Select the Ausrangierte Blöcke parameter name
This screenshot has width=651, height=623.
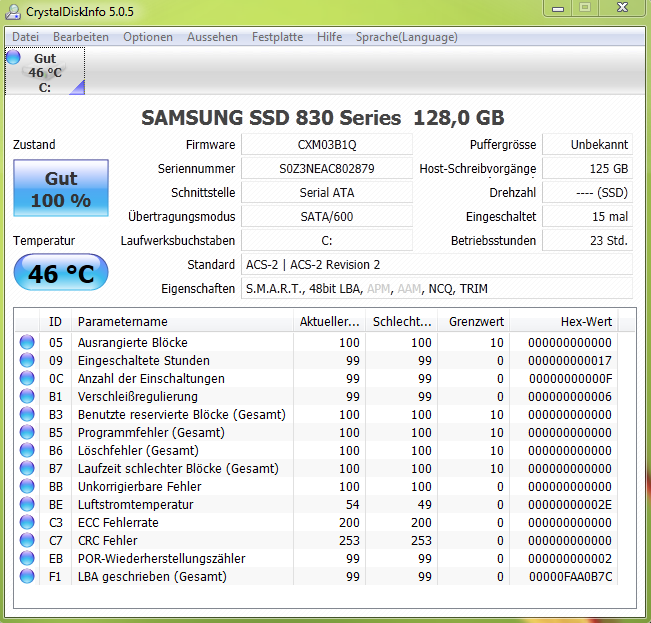pyautogui.click(x=132, y=342)
